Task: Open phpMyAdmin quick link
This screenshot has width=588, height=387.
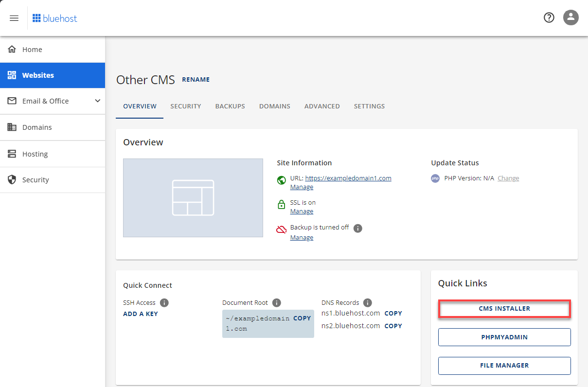Action: point(504,337)
